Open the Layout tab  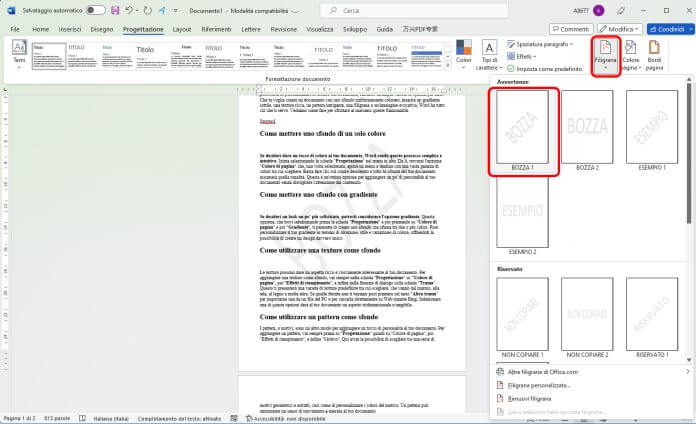coord(182,29)
